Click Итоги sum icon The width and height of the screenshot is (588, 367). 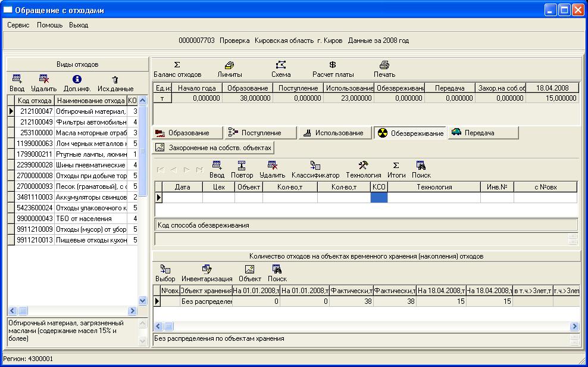pyautogui.click(x=396, y=170)
